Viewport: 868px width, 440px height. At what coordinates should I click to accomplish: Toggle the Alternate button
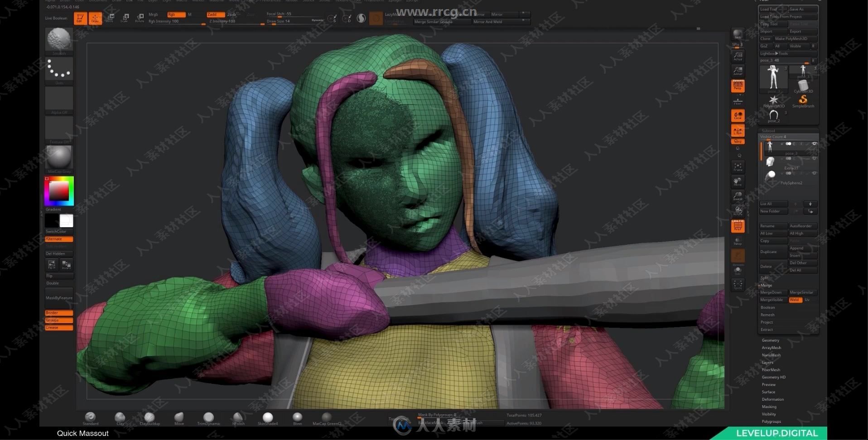click(x=59, y=239)
